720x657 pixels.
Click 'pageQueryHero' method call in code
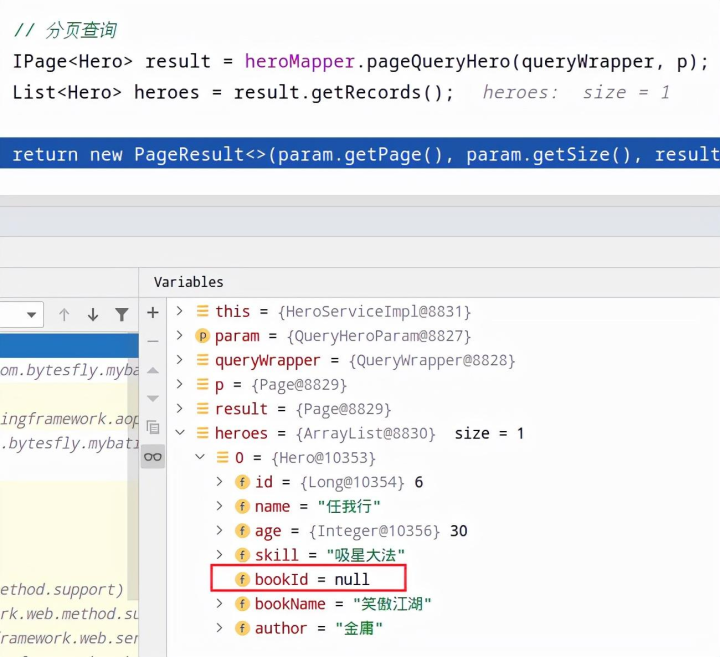coord(439,62)
